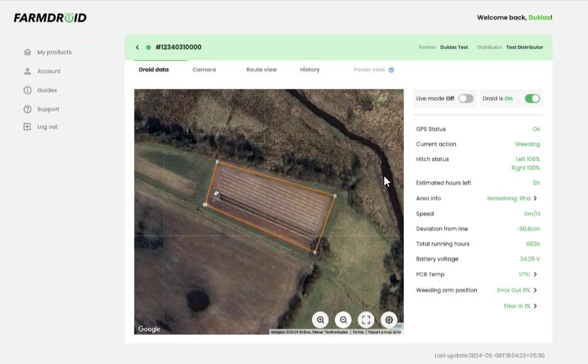Screen dimensions: 588x364
Task: Expand the Area info remaining details
Action: point(535,198)
